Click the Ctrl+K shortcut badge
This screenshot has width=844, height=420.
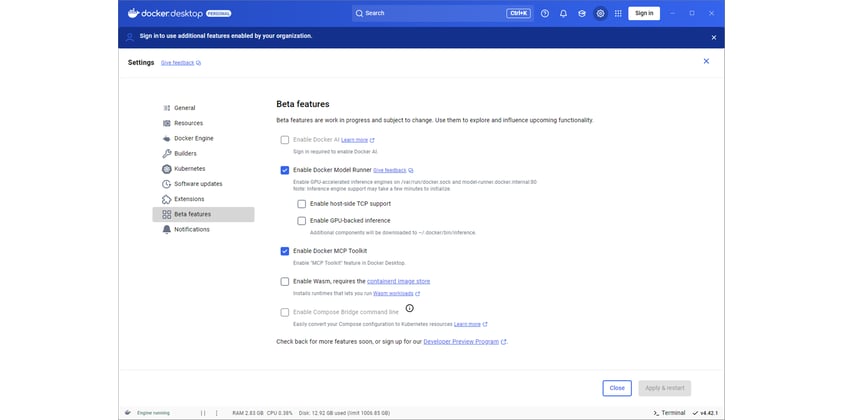(518, 13)
